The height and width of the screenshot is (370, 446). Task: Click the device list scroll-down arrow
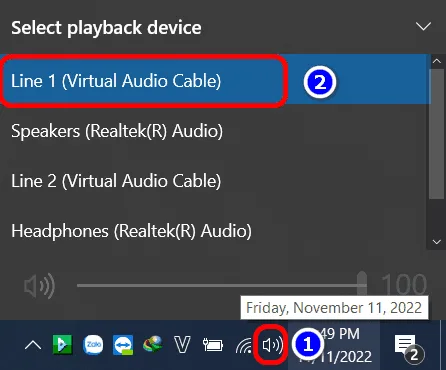436,242
